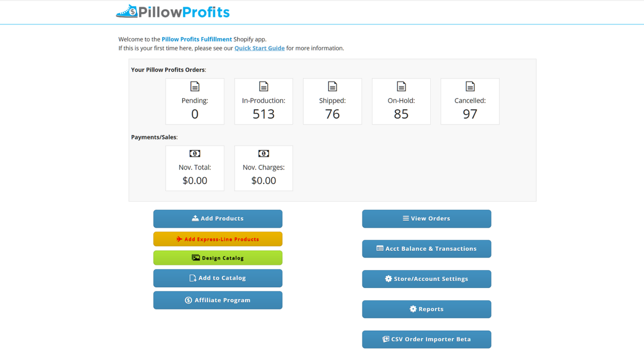Open the Affiliate Program button
This screenshot has height=362, width=644.
pos(218,300)
